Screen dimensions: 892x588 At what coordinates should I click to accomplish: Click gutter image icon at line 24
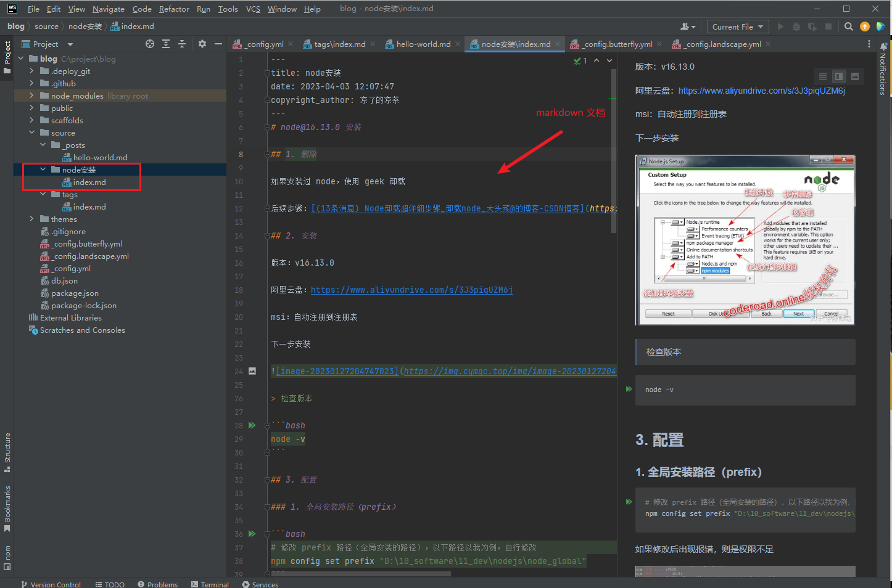[252, 371]
